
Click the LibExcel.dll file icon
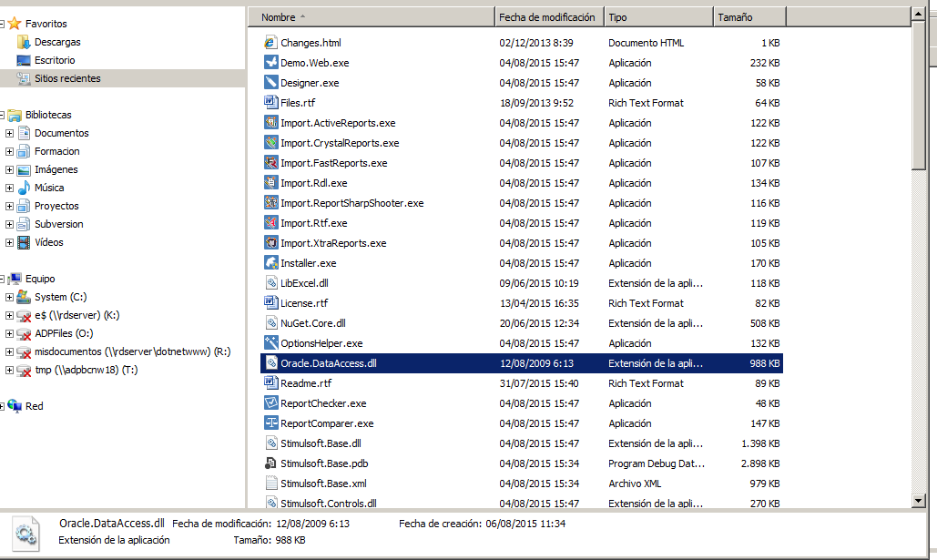(270, 282)
